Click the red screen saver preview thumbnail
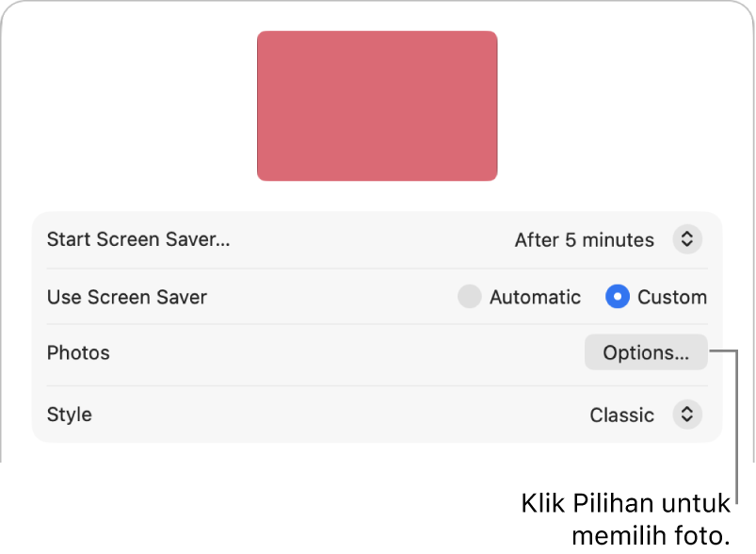This screenshot has width=756, height=554. tap(377, 106)
